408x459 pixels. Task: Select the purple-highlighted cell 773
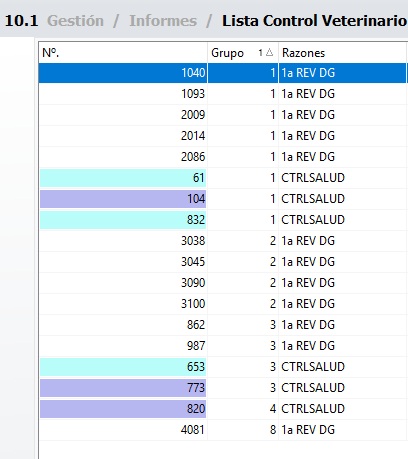[x=123, y=388]
